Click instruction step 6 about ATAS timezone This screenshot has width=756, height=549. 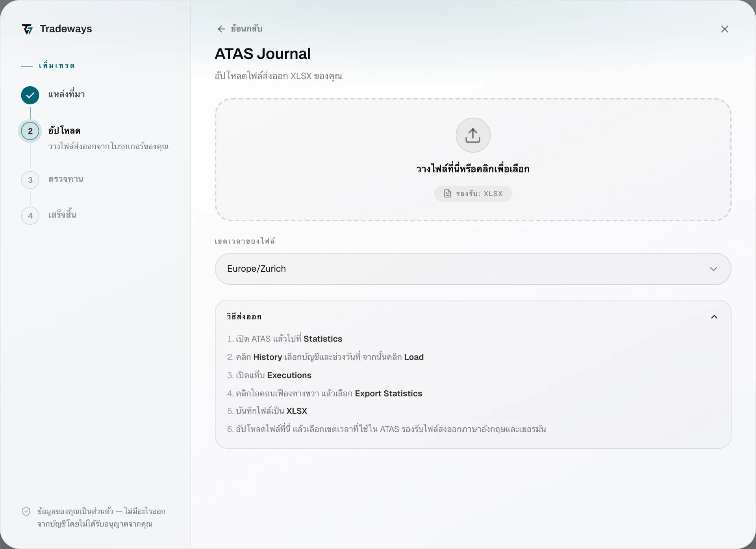(x=386, y=429)
